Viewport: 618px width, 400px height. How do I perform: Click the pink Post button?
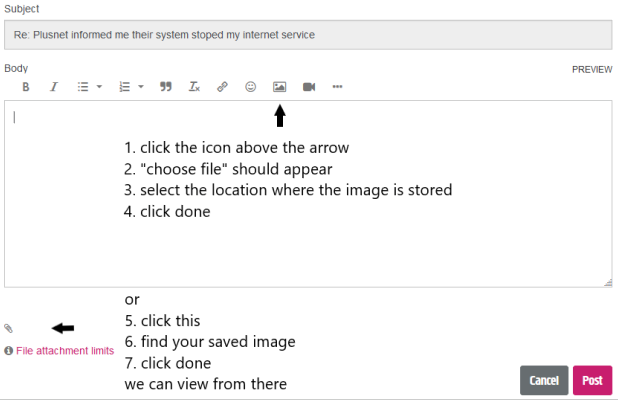coord(592,381)
